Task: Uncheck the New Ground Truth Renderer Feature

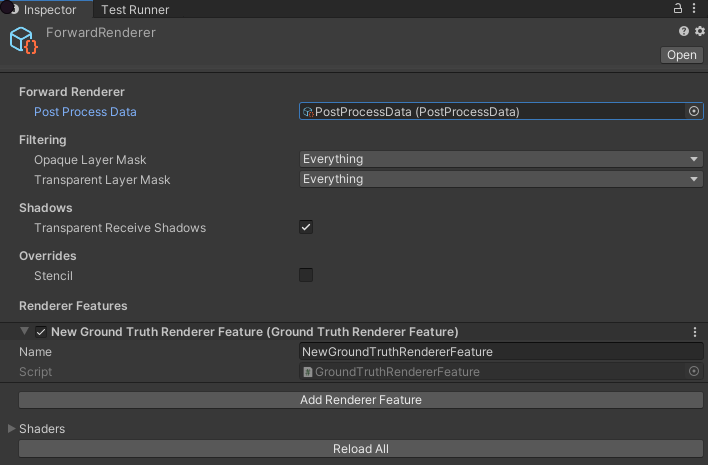Action: pos(41,332)
